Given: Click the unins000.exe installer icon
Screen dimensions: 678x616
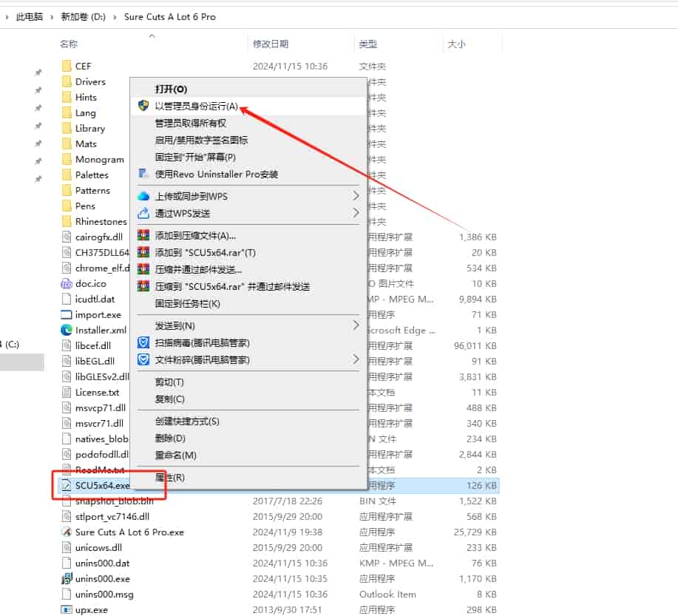Looking at the screenshot, I should pos(66,578).
